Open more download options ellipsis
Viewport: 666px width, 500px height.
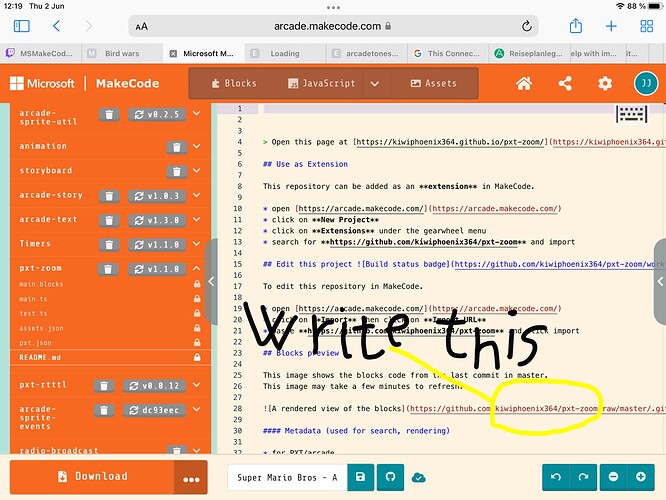pos(191,479)
